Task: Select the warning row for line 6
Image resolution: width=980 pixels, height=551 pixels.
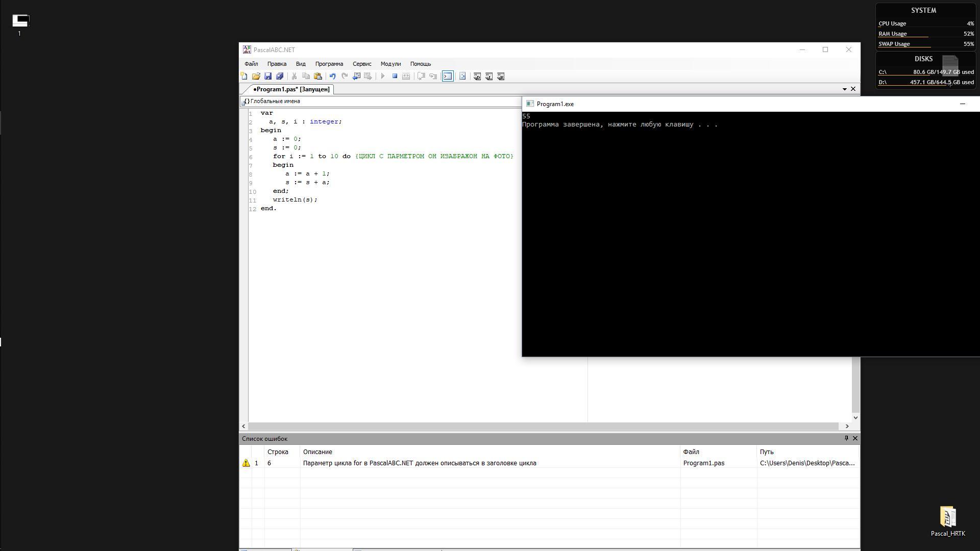Action: point(419,463)
